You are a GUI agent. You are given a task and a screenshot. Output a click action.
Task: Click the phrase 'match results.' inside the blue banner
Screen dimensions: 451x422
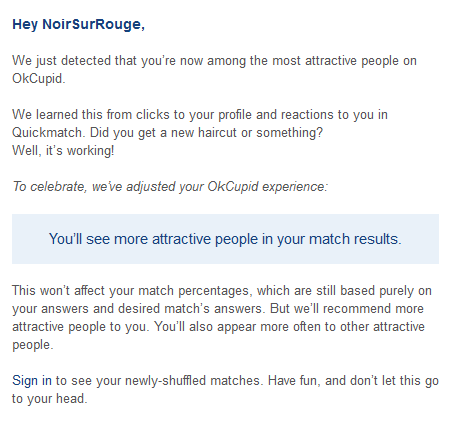(x=355, y=239)
